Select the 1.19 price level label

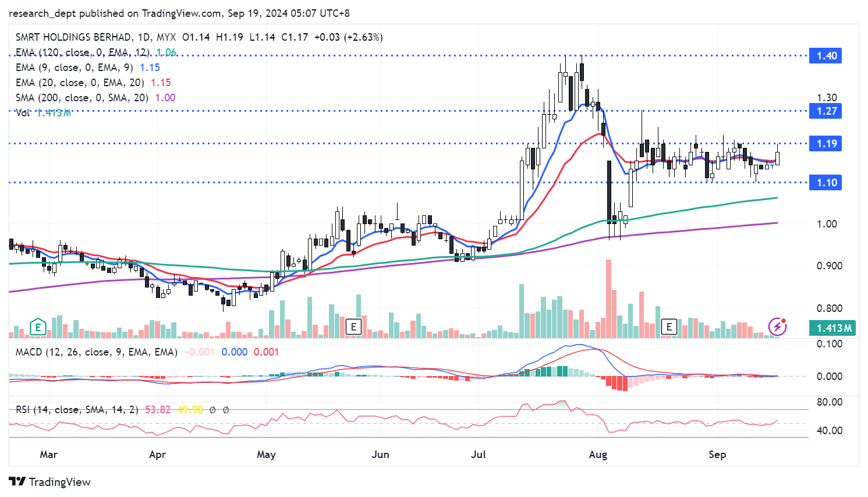pyautogui.click(x=826, y=144)
